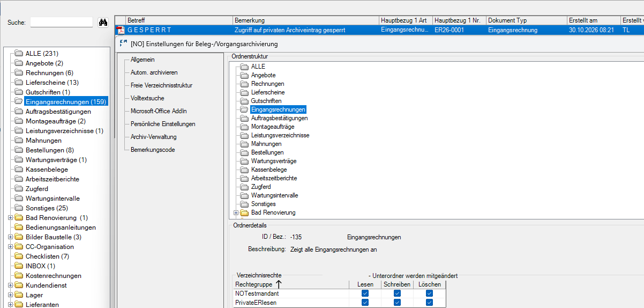Sort by the Betreff column header

(179, 20)
